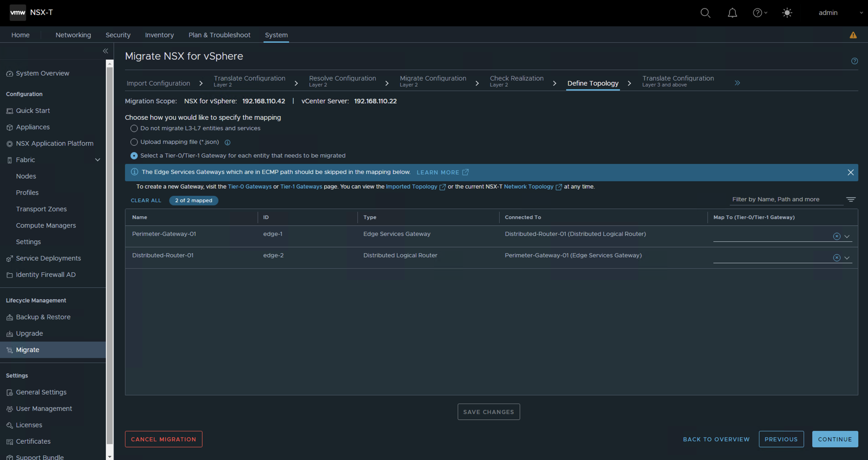Switch to the Networking tab
This screenshot has height=460, width=868.
coord(73,35)
